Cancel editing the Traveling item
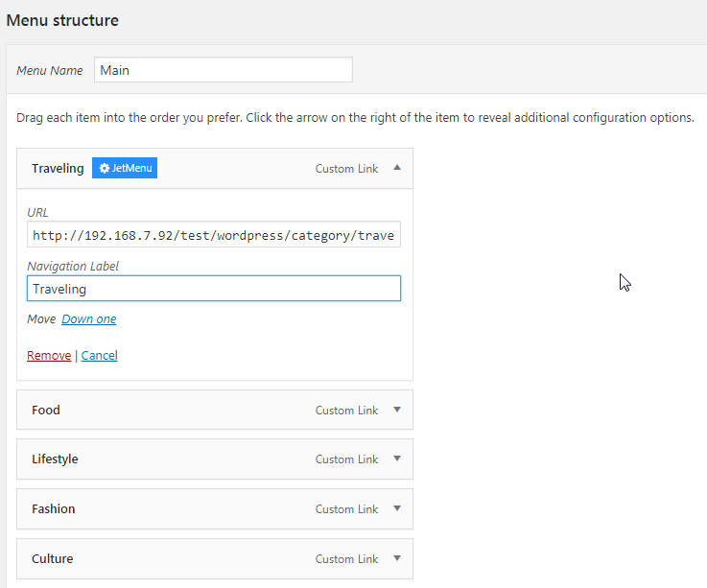The width and height of the screenshot is (707, 588). click(100, 356)
